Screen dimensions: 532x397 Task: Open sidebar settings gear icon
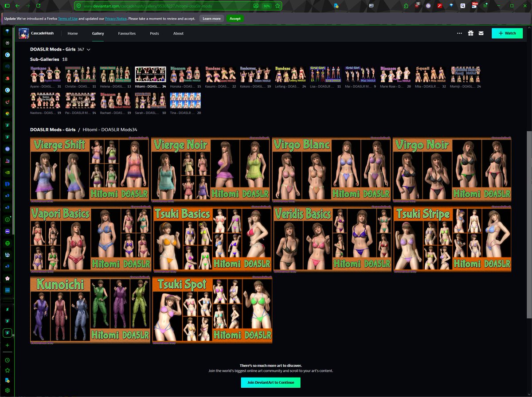coord(8,390)
